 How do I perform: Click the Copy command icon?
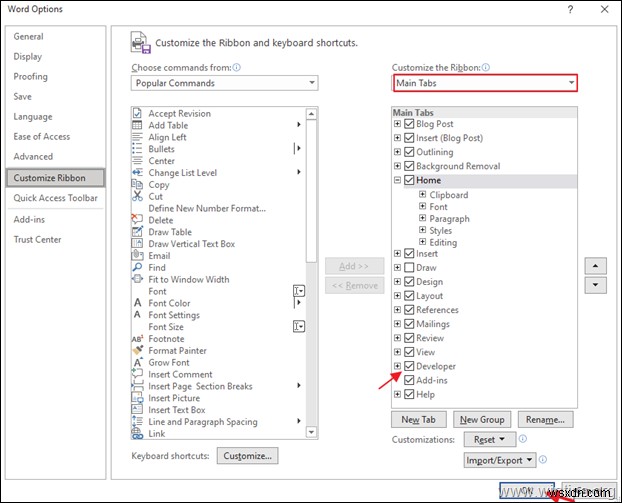click(x=137, y=184)
